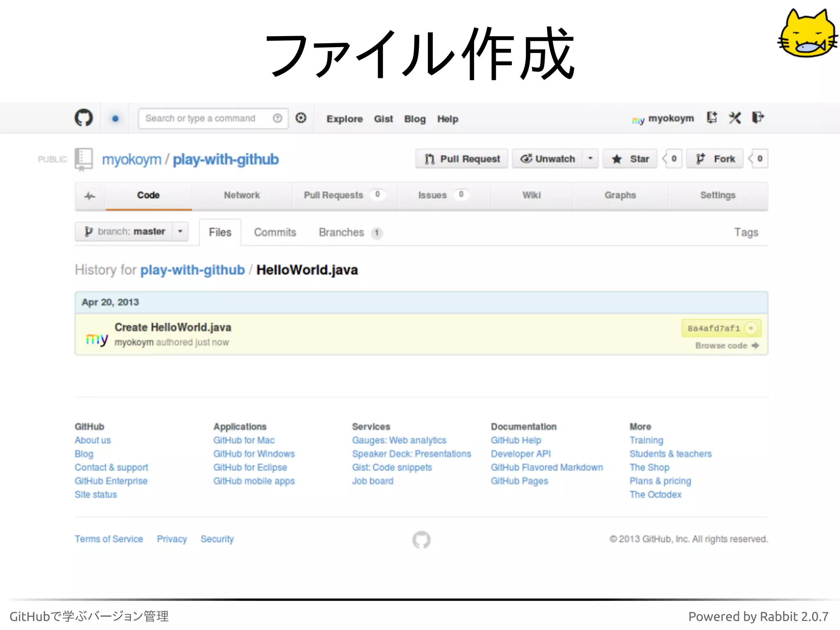Select the Files subtab

pos(220,233)
